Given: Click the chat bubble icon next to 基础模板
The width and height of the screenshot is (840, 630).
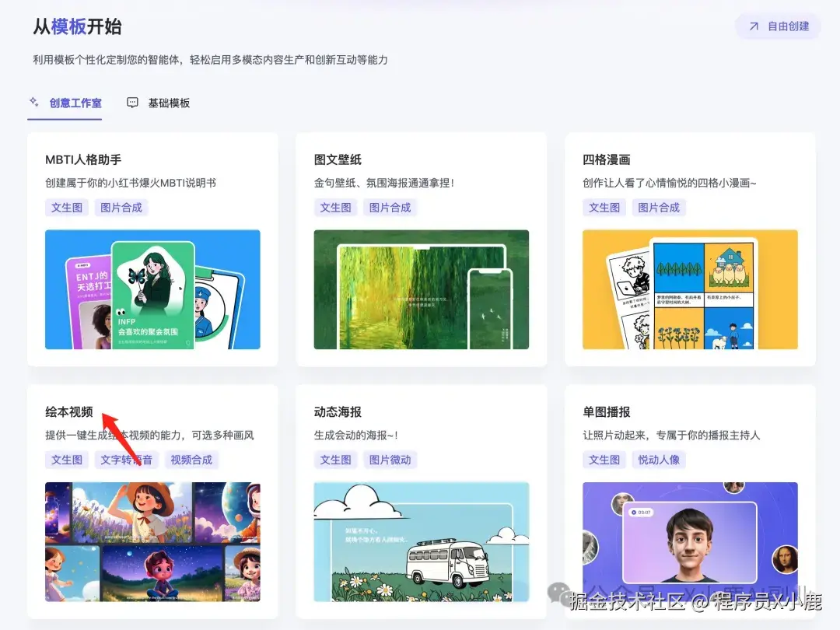Looking at the screenshot, I should point(131,102).
